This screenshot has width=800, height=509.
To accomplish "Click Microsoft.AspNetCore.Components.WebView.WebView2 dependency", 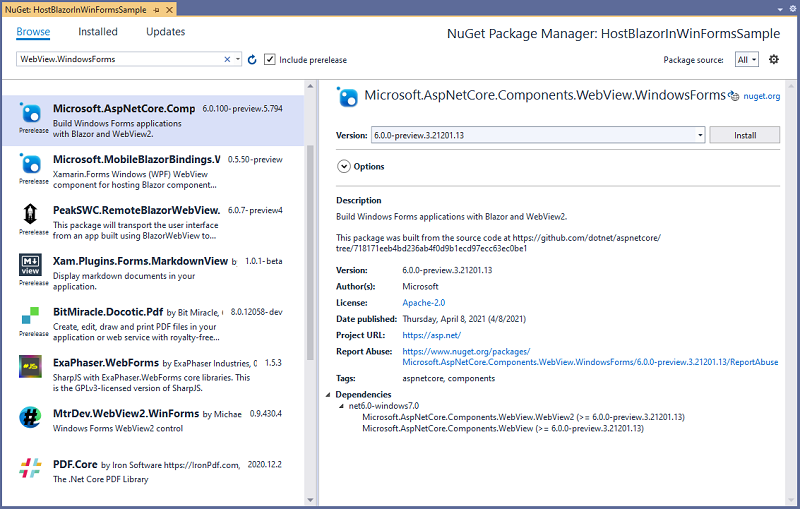I will (x=523, y=417).
